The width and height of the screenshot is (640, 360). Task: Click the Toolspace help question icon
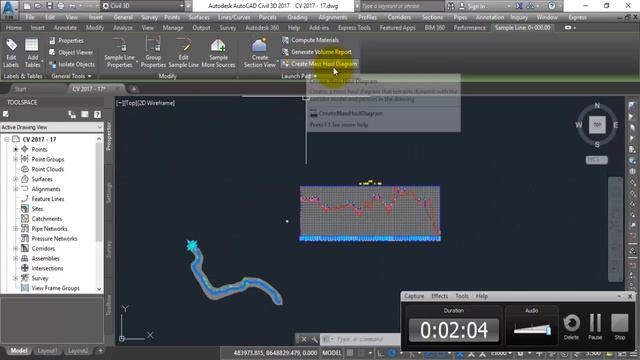point(97,114)
